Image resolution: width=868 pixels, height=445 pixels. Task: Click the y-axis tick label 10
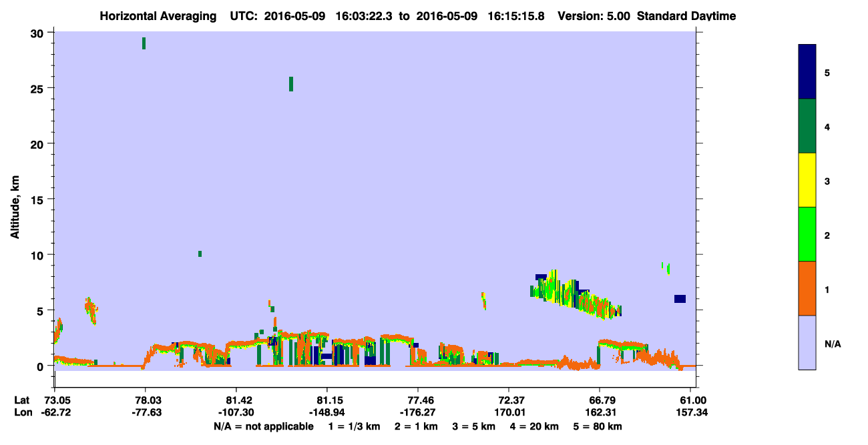(39, 255)
